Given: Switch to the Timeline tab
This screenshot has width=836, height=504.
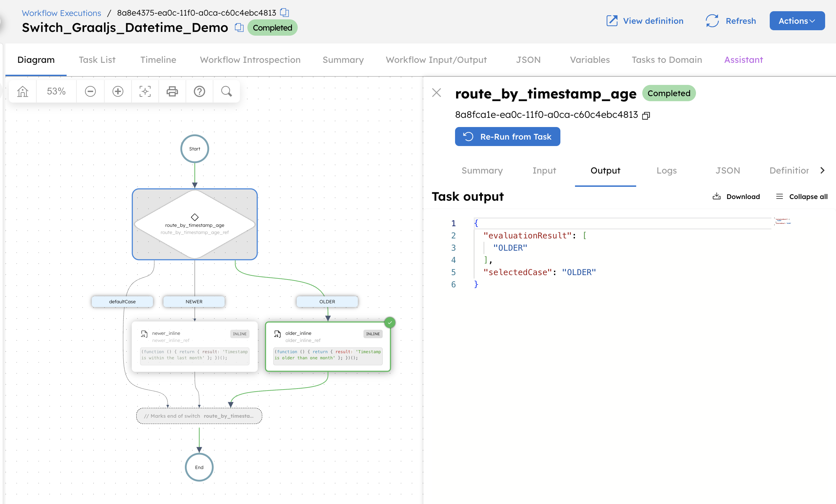Looking at the screenshot, I should point(158,60).
